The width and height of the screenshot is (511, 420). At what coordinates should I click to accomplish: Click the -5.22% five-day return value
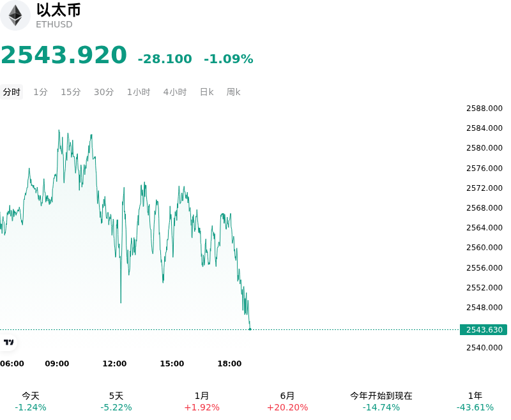pyautogui.click(x=116, y=408)
